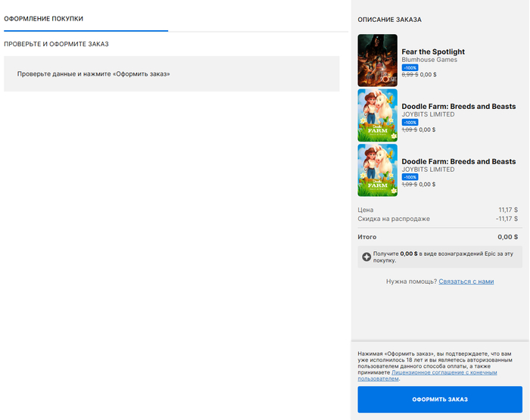The height and width of the screenshot is (420, 530).
Task: Open the Связаться с нами help link
Action: click(466, 282)
